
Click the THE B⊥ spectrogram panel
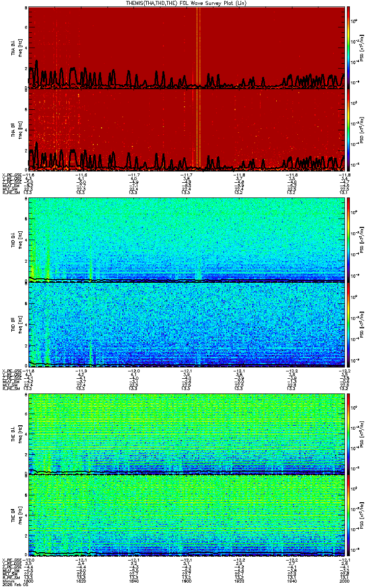click(x=187, y=434)
